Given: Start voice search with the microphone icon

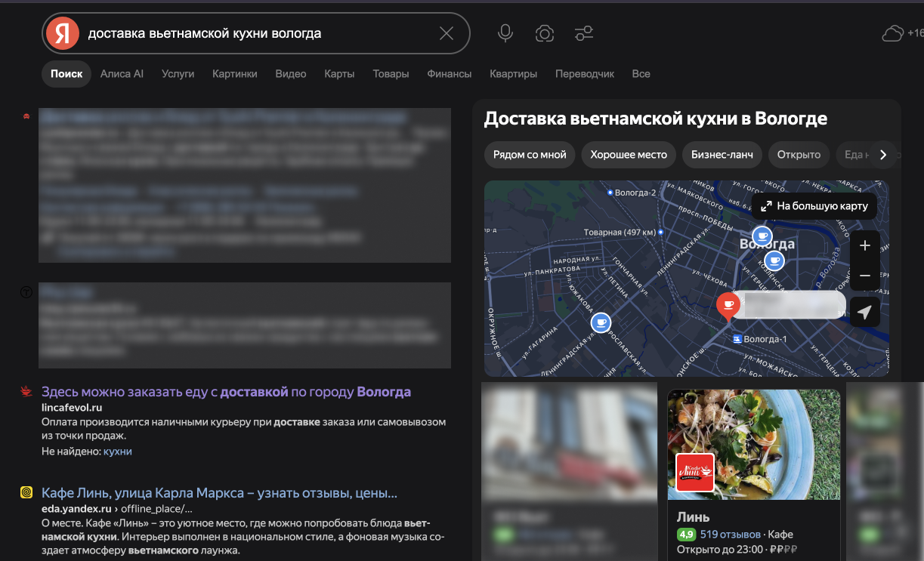Looking at the screenshot, I should pos(505,33).
